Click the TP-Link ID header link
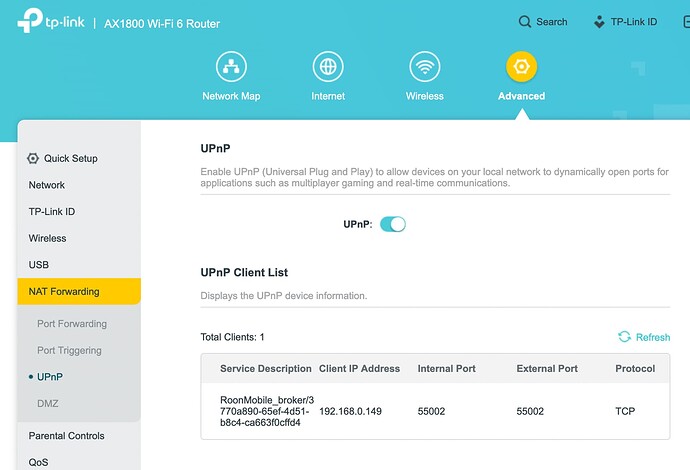Screen dimensions: 690x470 coord(634,22)
